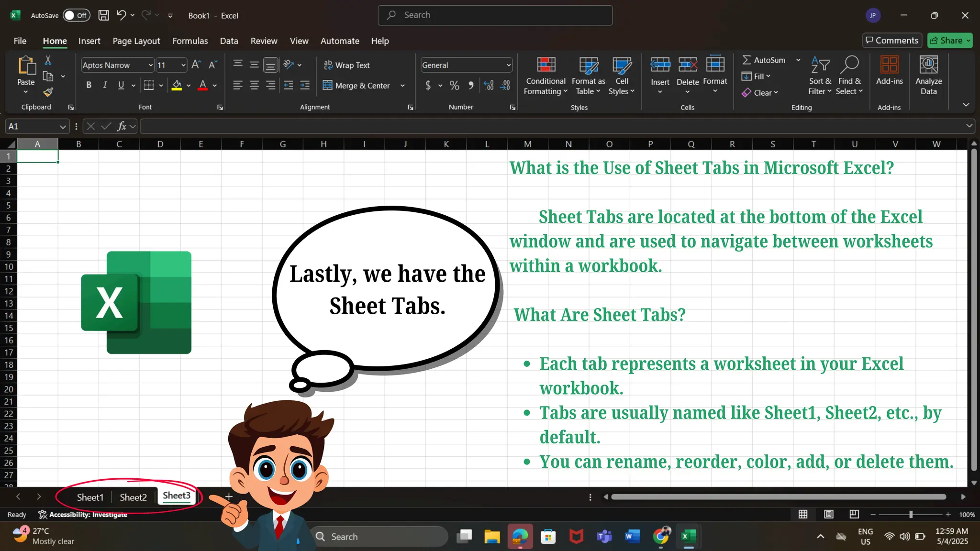Click the zoom slider handle
Image resolution: width=980 pixels, height=551 pixels.
[x=911, y=514]
